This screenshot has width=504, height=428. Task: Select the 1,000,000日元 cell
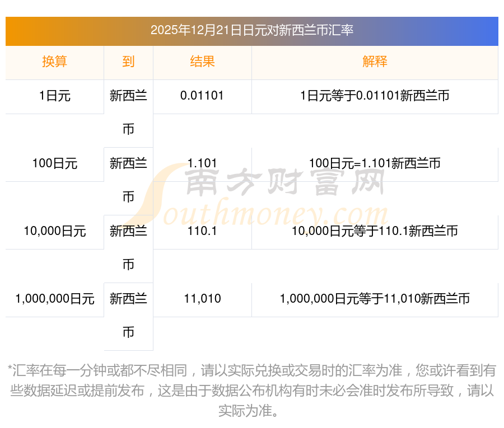(54, 299)
